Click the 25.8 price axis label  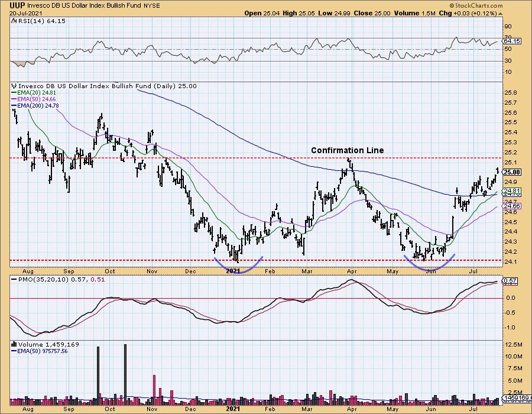tap(511, 93)
